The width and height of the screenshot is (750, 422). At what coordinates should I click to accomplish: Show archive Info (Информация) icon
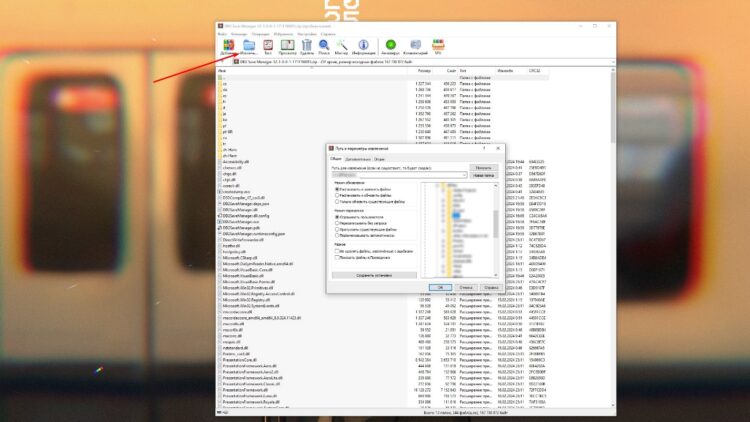364,46
